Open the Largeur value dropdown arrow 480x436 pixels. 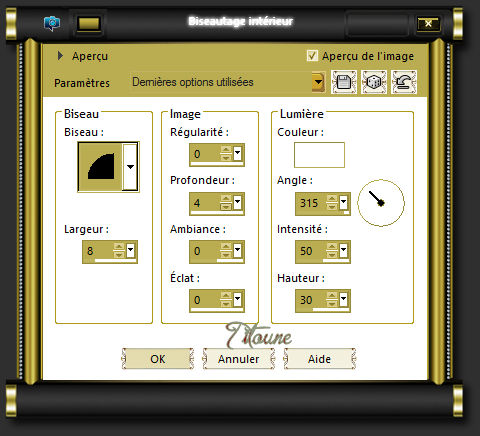pyautogui.click(x=130, y=250)
